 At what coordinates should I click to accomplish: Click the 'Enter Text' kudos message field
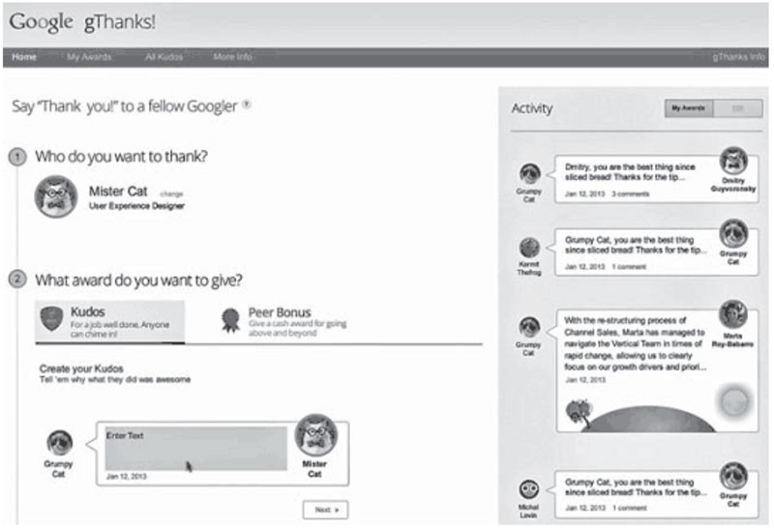pos(193,449)
